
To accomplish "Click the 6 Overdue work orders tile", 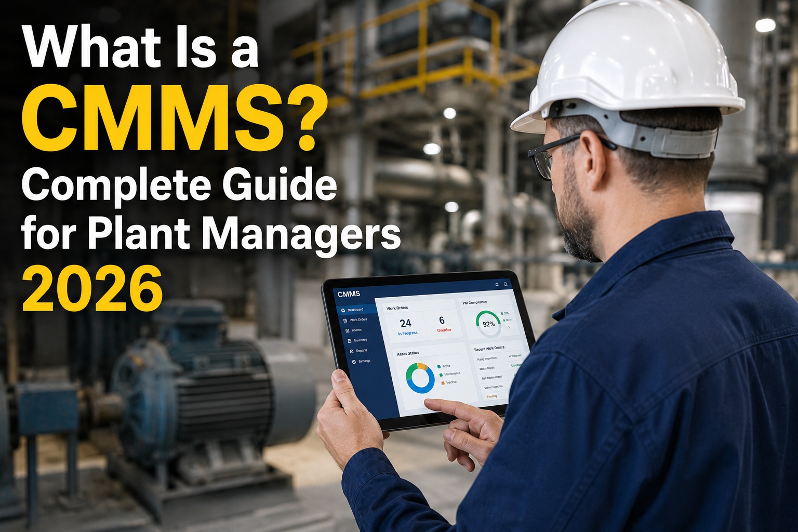I will 443,325.
